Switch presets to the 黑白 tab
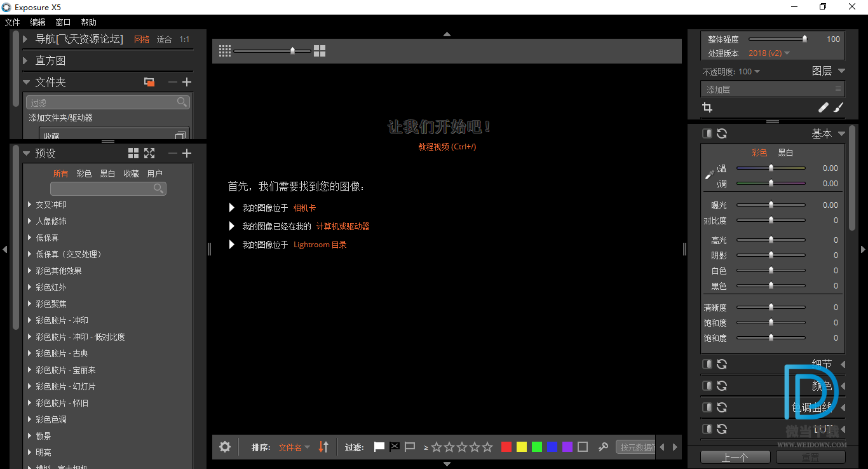This screenshot has width=868, height=469. pos(107,173)
